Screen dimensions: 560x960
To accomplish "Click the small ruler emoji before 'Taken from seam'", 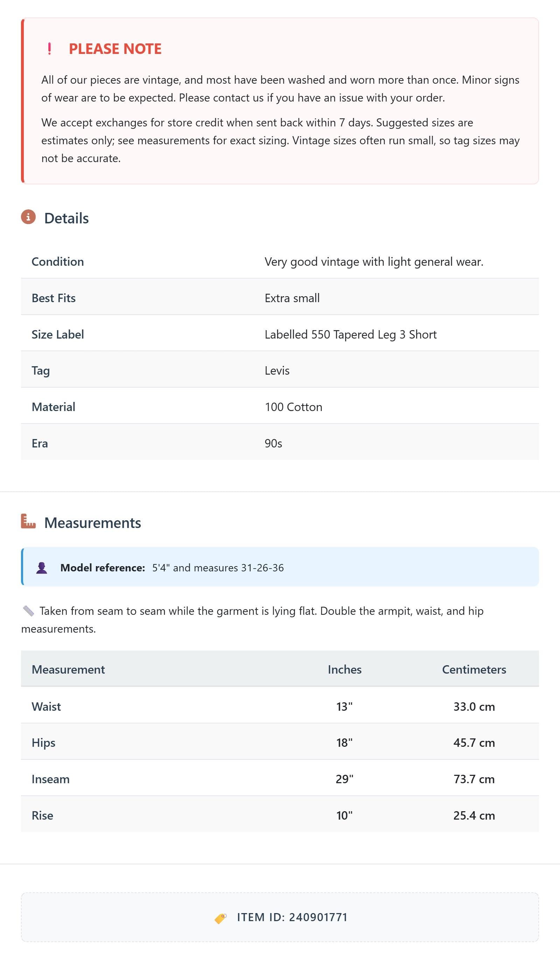I will pos(28,611).
